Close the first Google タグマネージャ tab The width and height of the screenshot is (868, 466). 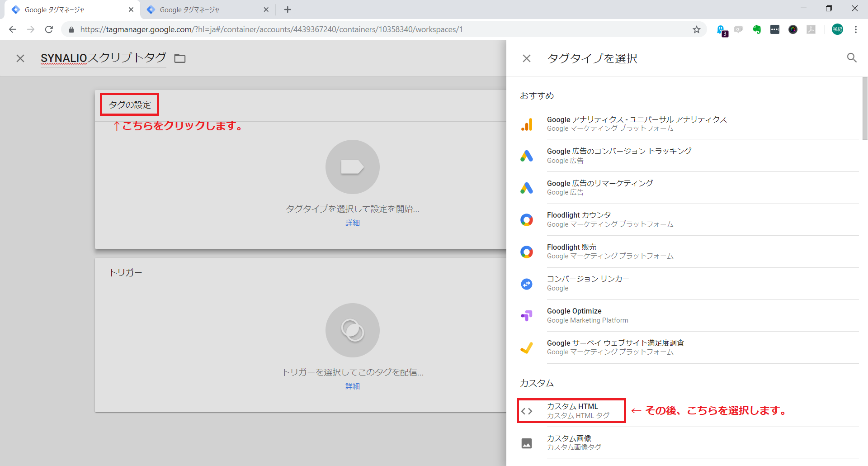(131, 10)
